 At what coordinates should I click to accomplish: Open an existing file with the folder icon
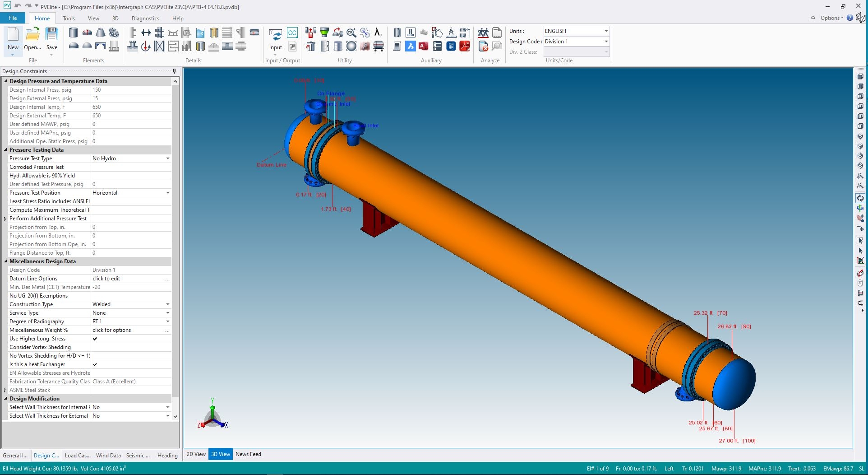[32, 39]
